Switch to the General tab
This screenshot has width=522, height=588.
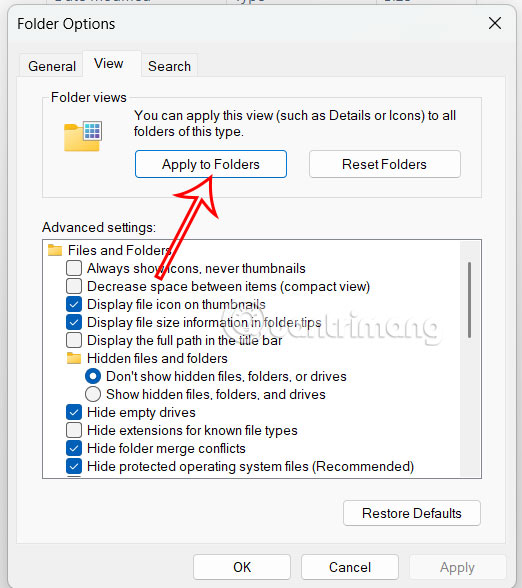point(52,66)
